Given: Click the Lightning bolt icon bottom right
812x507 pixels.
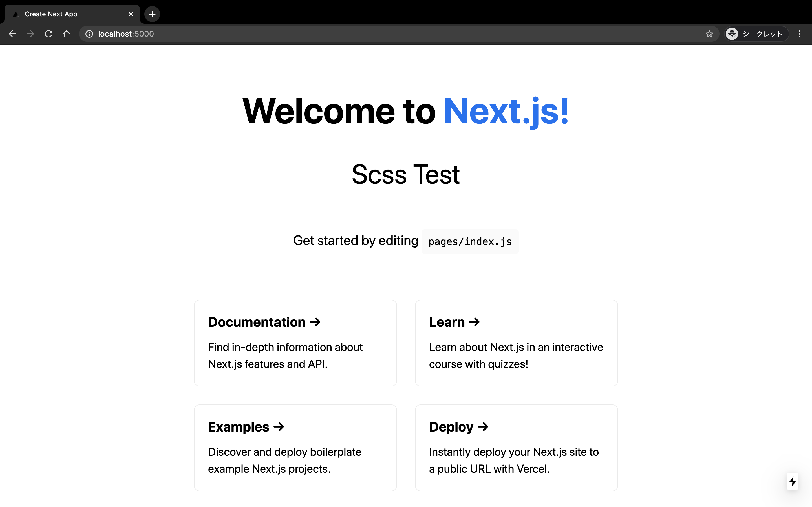Looking at the screenshot, I should [x=792, y=481].
